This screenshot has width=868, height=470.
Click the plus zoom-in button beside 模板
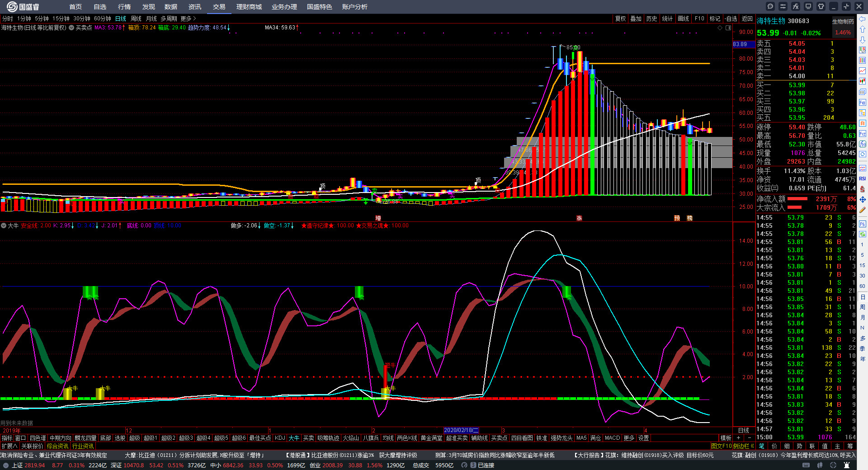pyautogui.click(x=739, y=438)
